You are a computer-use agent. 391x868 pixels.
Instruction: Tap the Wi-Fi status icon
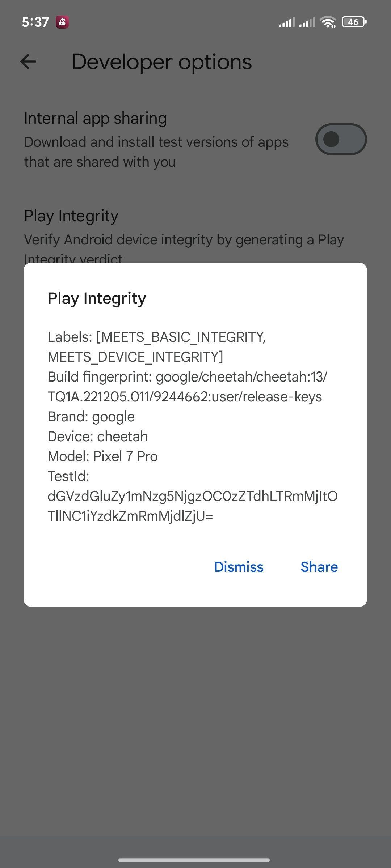329,22
